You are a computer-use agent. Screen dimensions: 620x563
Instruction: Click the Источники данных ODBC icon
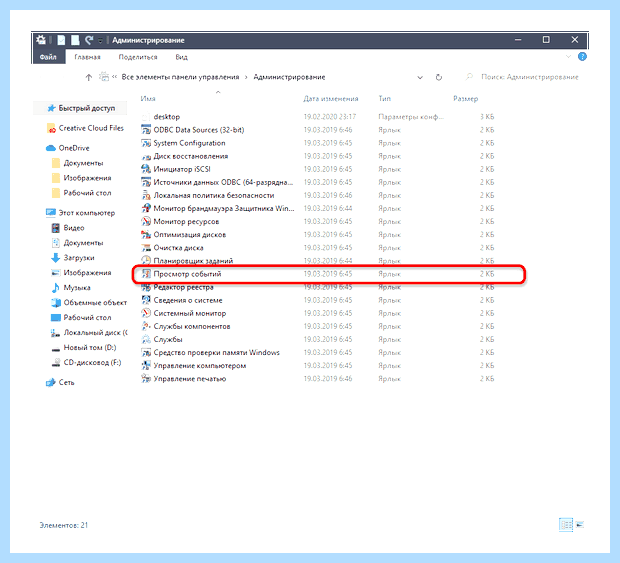[146, 182]
